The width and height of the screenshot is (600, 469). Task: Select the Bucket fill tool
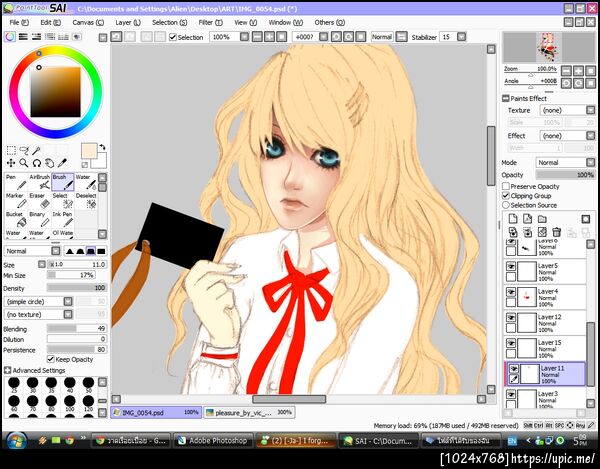(x=16, y=219)
